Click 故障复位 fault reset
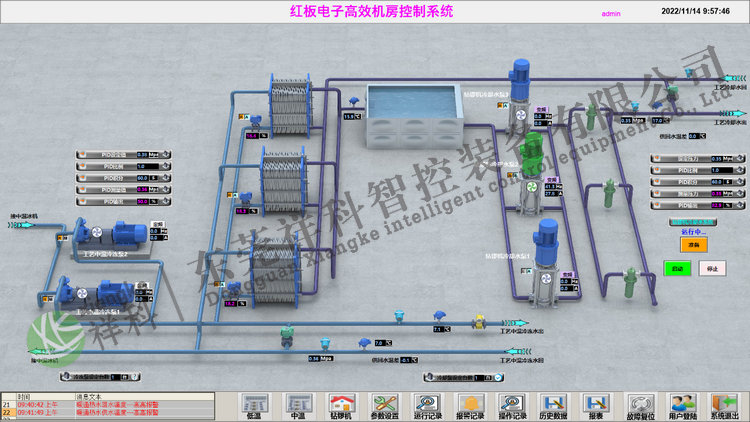 point(640,405)
